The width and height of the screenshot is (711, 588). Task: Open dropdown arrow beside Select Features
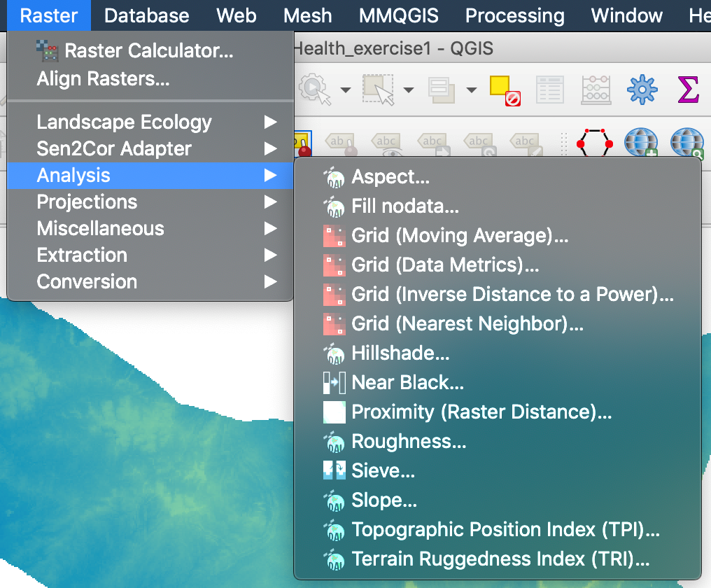click(409, 90)
